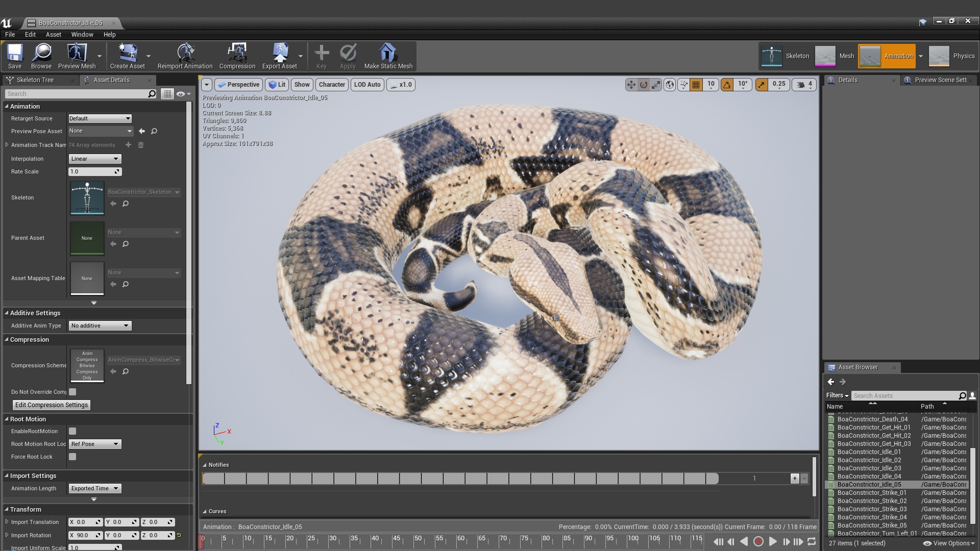This screenshot has width=980, height=551.
Task: Toggle the Force Root Lock checkbox
Action: coord(72,457)
